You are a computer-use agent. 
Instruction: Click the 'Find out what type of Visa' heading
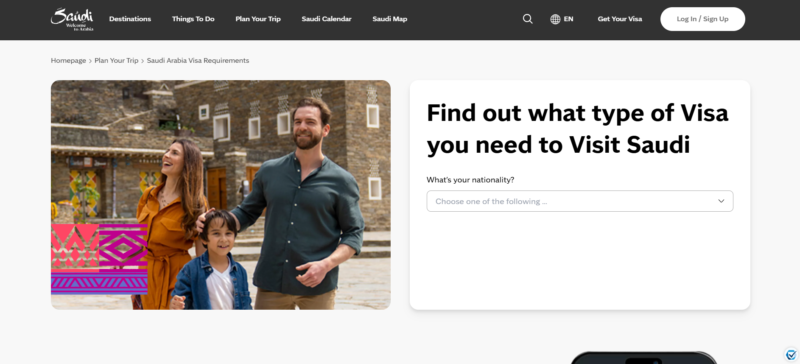(x=578, y=129)
